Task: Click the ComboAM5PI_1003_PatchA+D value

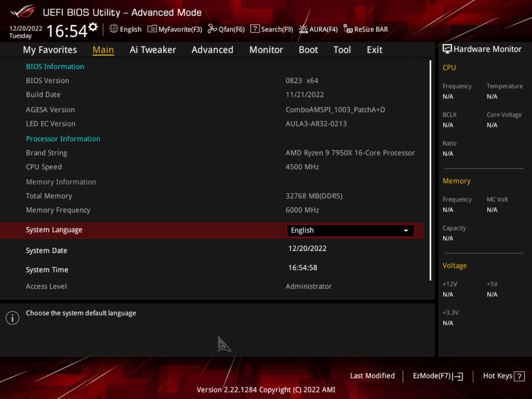Action: click(x=335, y=110)
